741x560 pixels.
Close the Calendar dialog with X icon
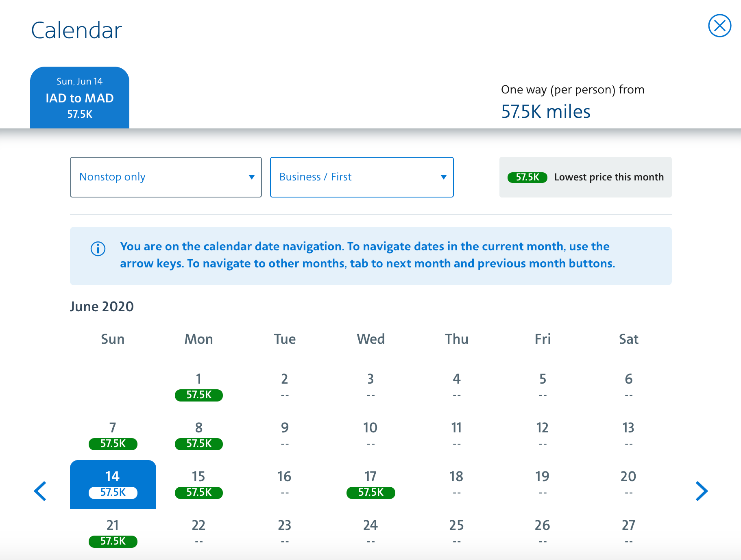click(719, 26)
